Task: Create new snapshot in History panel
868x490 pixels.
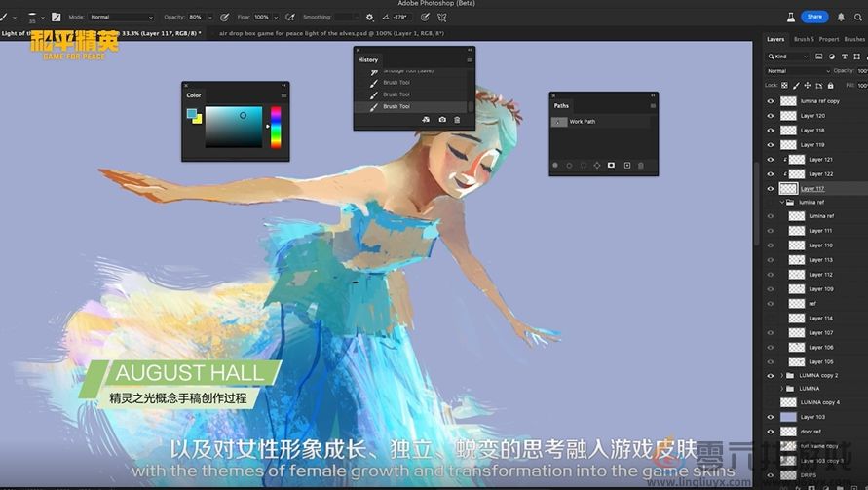Action: 442,120
